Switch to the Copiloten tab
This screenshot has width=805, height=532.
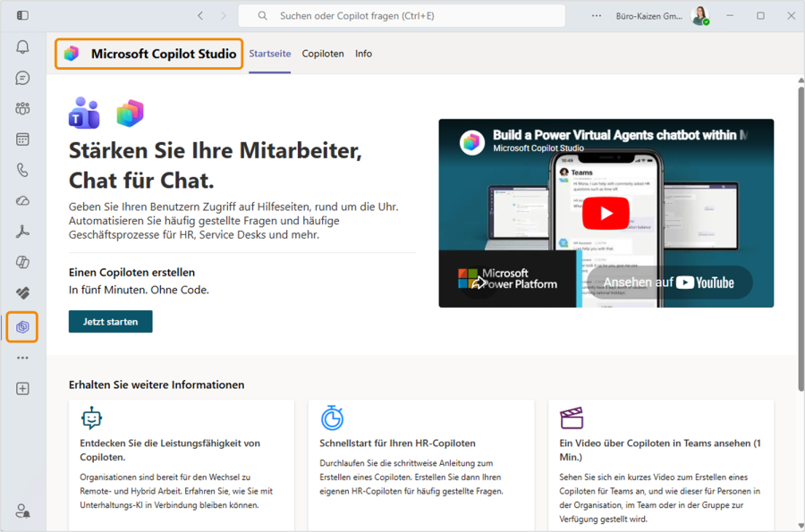[323, 54]
